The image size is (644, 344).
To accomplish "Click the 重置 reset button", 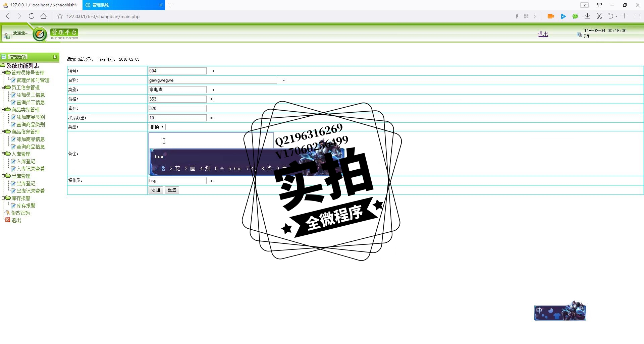I will (x=172, y=190).
